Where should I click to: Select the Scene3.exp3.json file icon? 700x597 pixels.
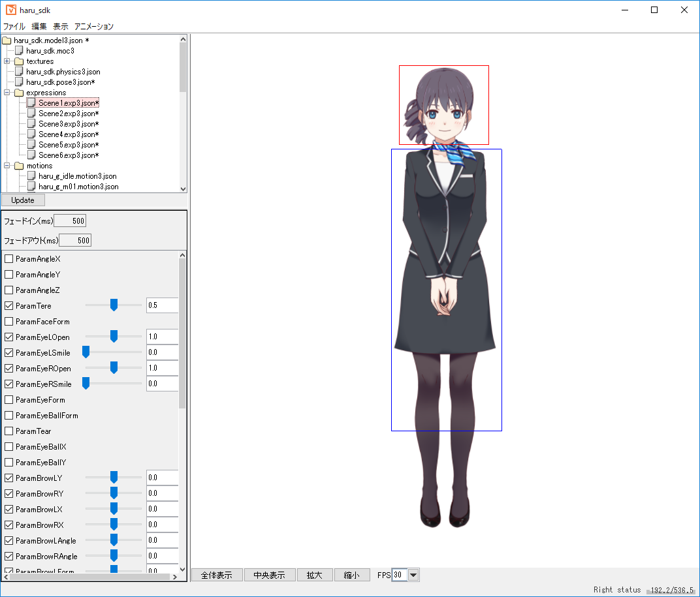[x=30, y=123]
